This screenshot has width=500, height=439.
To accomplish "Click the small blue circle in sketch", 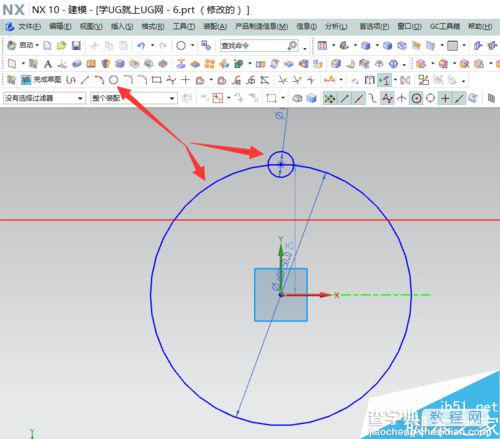I will (x=281, y=164).
